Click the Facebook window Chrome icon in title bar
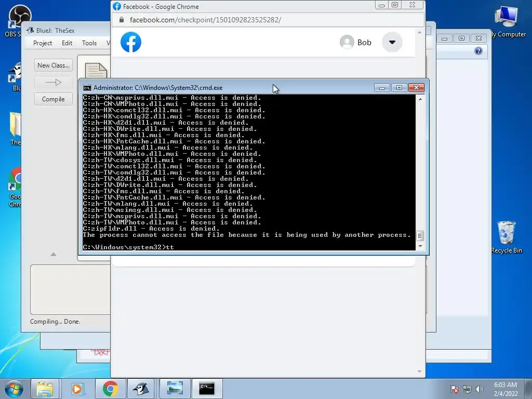 pos(117,6)
